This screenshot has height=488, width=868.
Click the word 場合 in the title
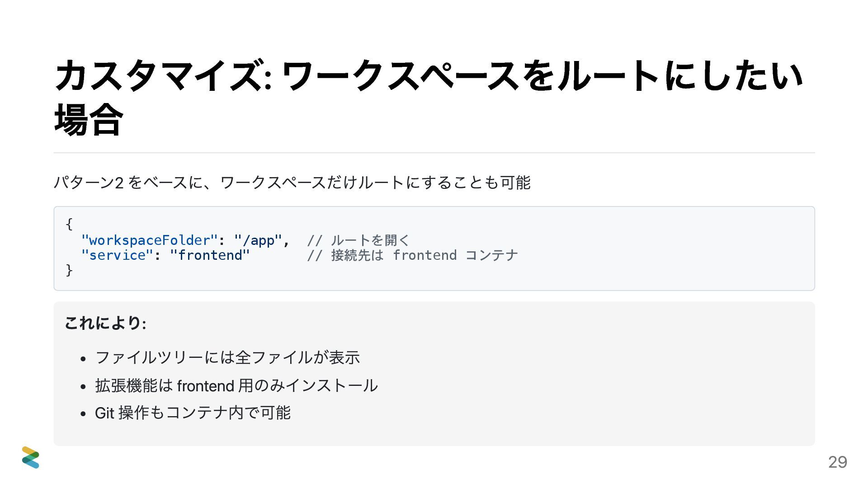pyautogui.click(x=88, y=120)
